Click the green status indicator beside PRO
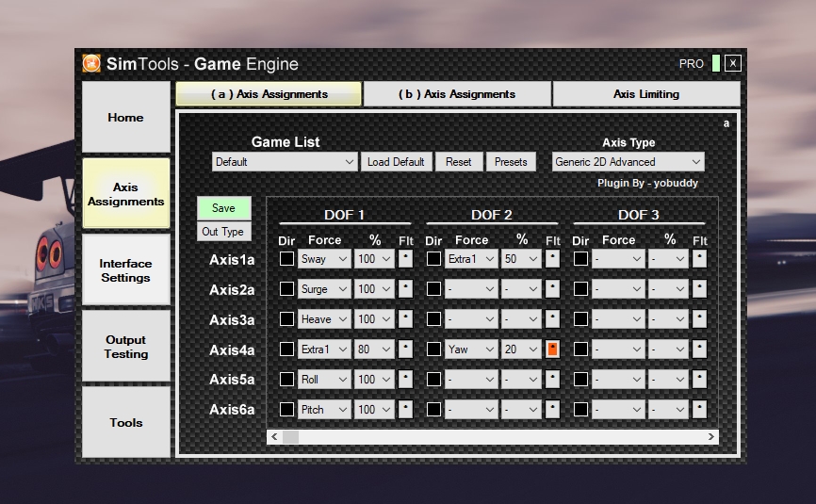The width and height of the screenshot is (816, 504). (716, 63)
